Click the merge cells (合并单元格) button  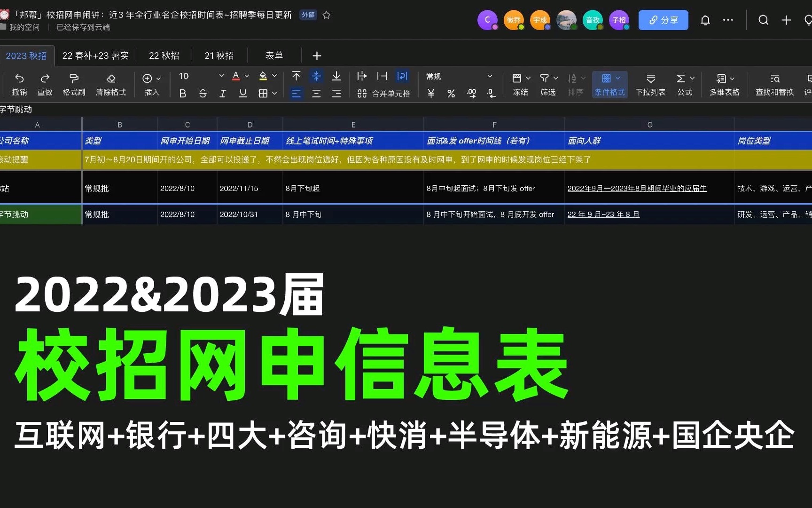383,94
